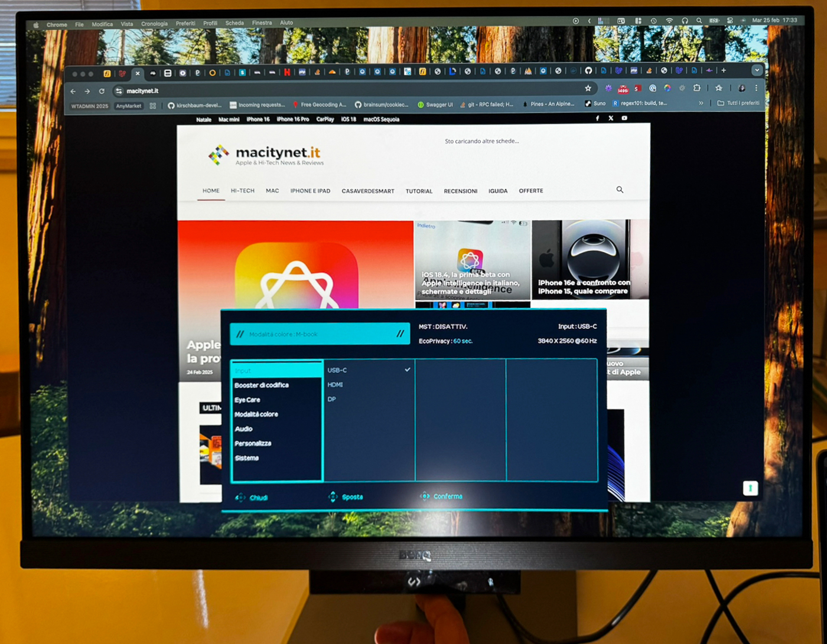Select HDMI input in the monitor OSD
The height and width of the screenshot is (644, 827).
pyautogui.click(x=369, y=384)
